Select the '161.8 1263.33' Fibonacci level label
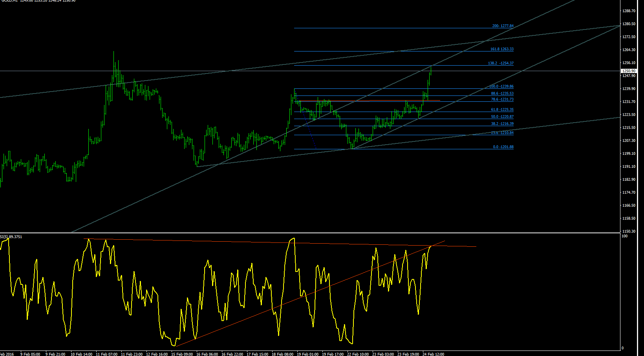This screenshot has width=644, height=356. point(502,49)
